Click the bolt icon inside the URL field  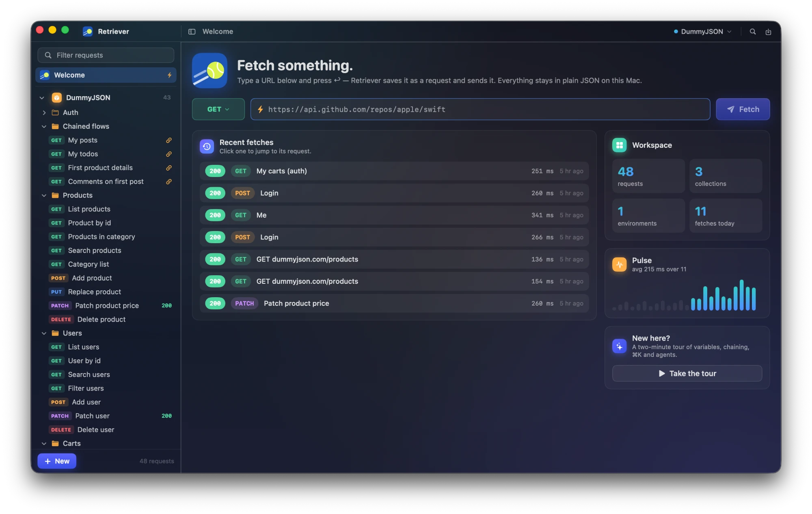coord(260,109)
